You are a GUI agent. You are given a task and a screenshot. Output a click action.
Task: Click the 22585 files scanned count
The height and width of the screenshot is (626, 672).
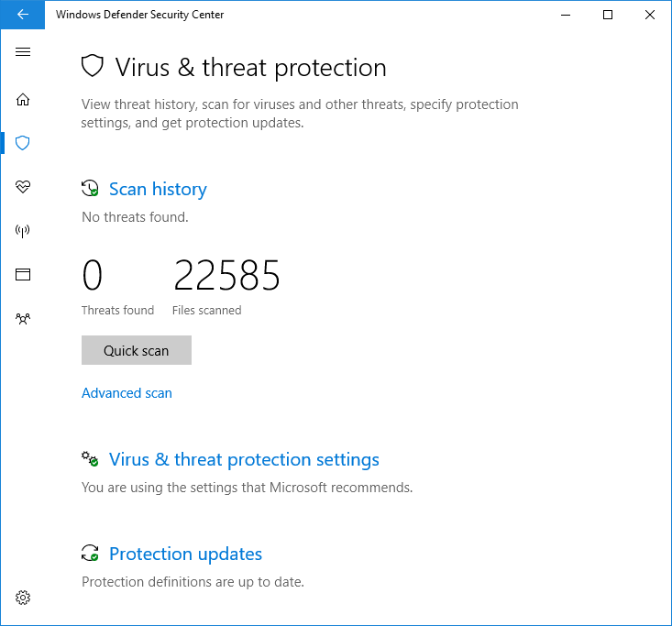[x=226, y=276]
